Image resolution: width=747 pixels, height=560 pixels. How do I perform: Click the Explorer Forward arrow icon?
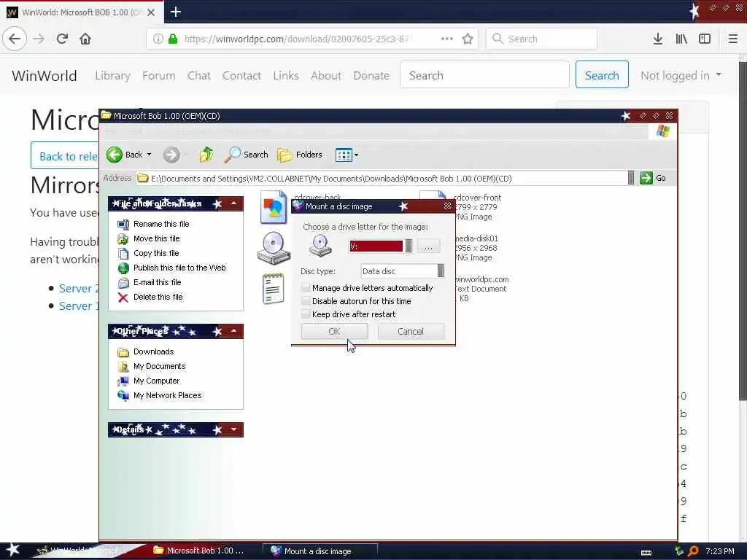pos(171,155)
